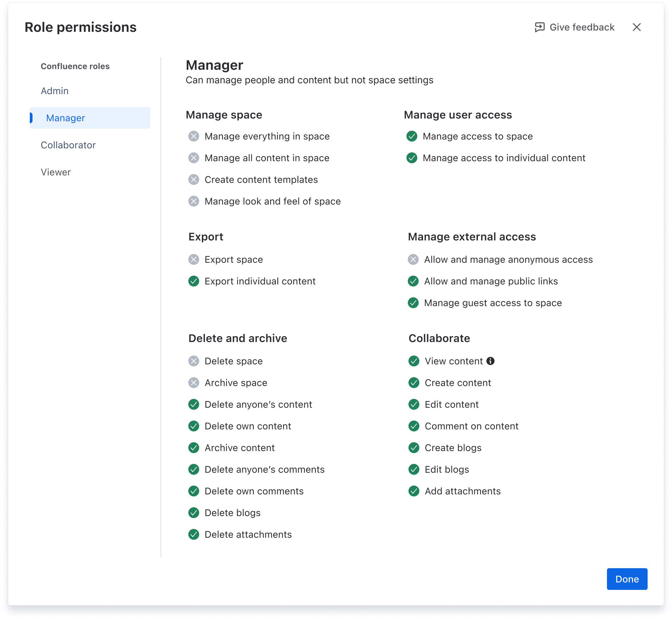
Task: Click the green check beside Export individual content
Action: click(193, 281)
